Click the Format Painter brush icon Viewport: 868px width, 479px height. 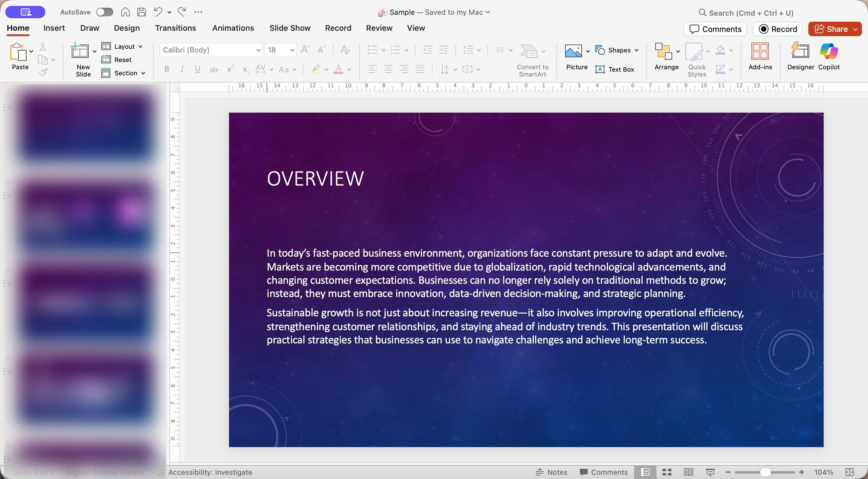[43, 72]
